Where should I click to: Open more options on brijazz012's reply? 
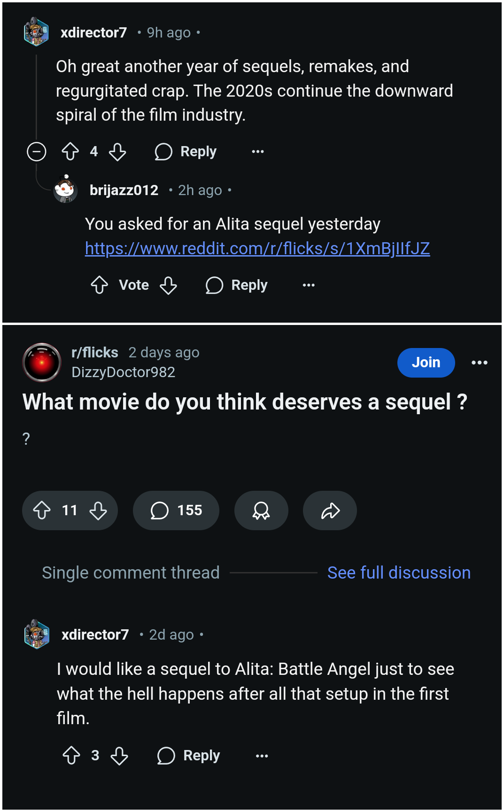(x=309, y=285)
